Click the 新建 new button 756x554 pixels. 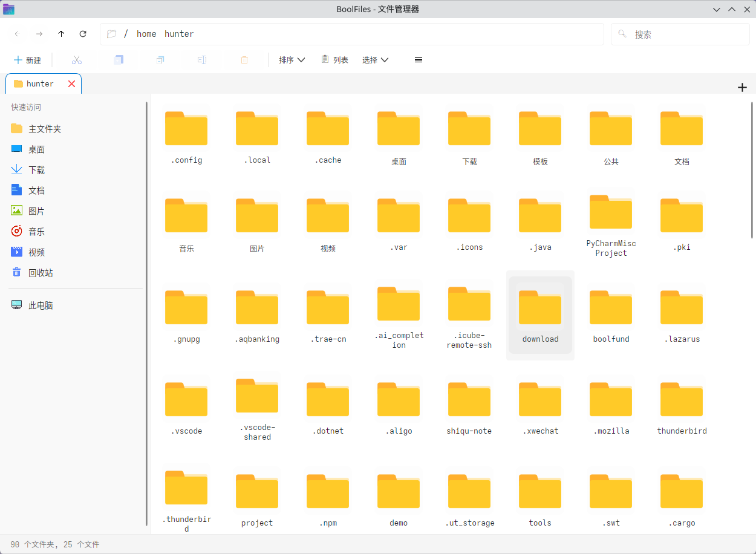click(x=28, y=60)
